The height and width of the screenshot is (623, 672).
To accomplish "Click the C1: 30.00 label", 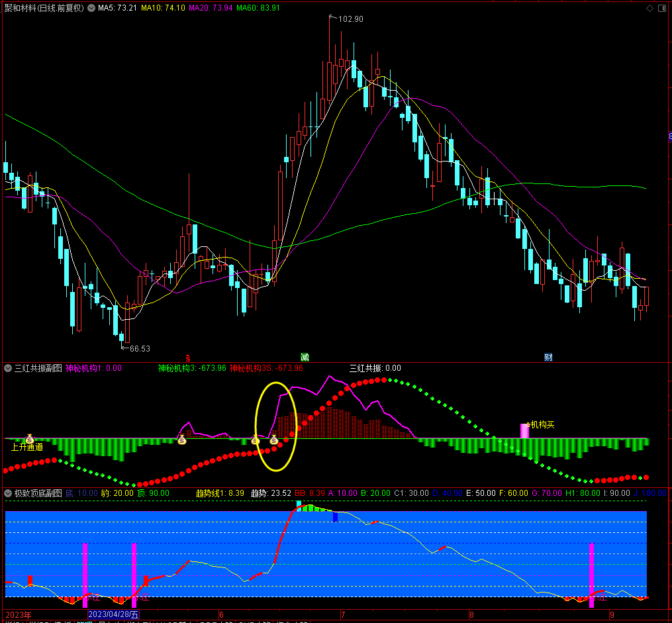I will click(x=411, y=493).
